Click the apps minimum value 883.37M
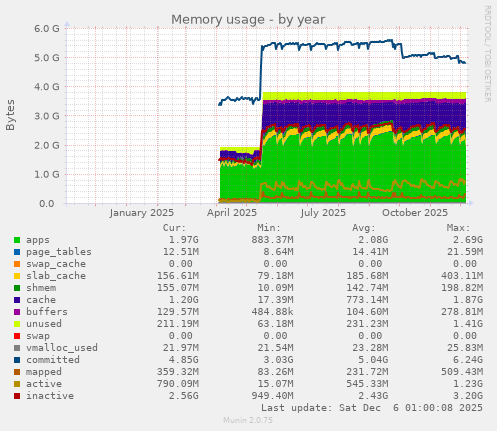497x431 pixels. click(272, 240)
